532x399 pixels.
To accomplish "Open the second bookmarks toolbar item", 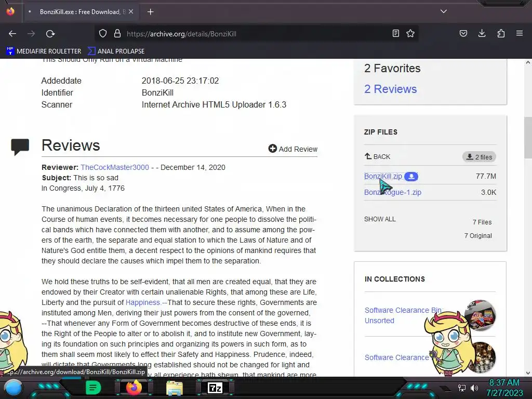I will [x=116, y=51].
